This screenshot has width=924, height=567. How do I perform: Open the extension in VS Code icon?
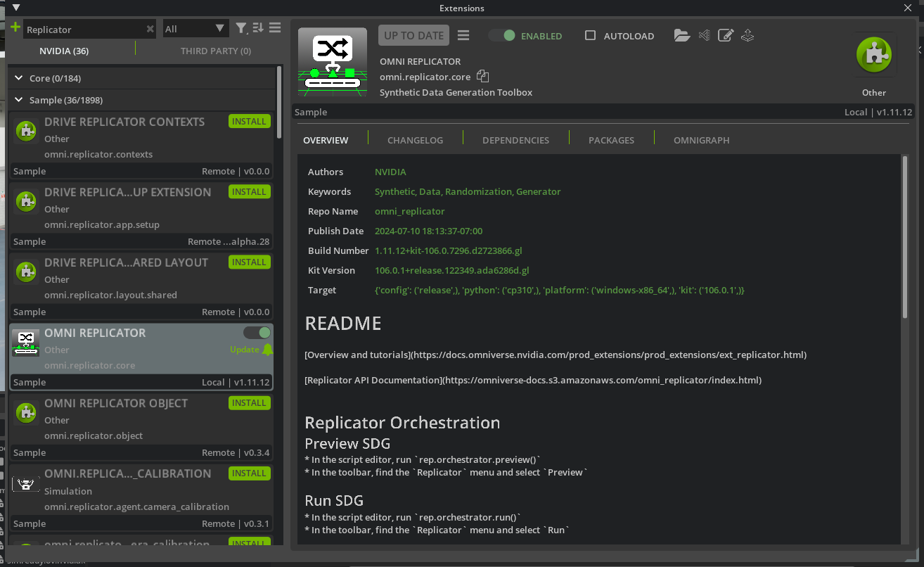click(704, 35)
